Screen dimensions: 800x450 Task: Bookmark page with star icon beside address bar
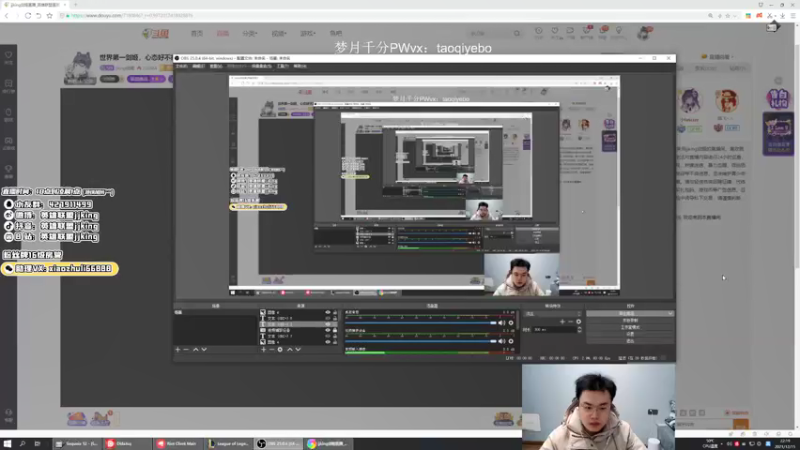pos(49,16)
